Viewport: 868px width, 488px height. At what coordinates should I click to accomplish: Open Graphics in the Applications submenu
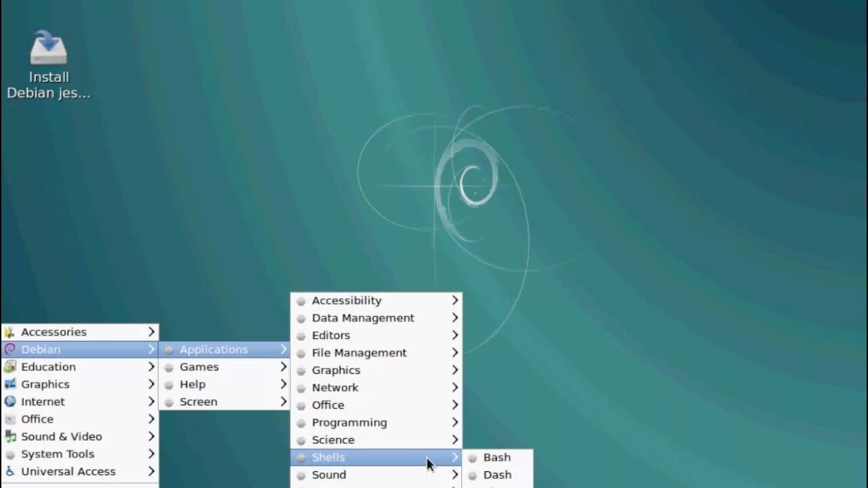376,370
